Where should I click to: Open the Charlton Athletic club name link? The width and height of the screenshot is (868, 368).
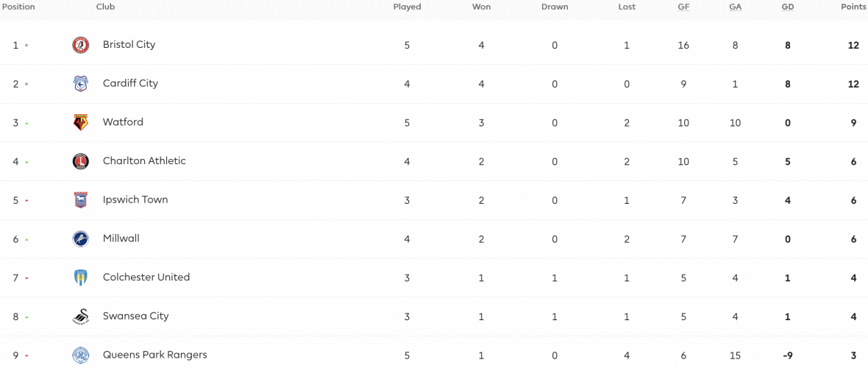144,160
